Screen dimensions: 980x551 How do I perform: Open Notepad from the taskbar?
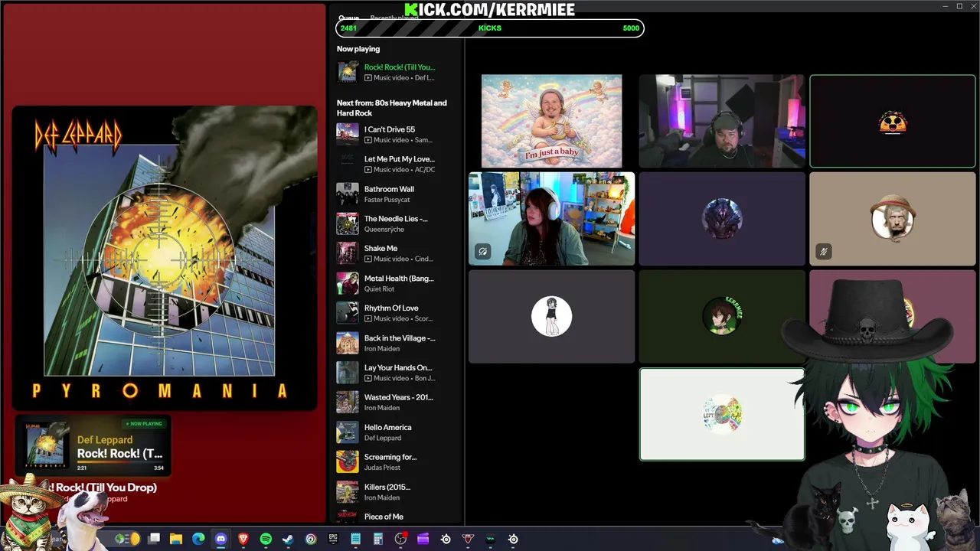click(x=355, y=539)
